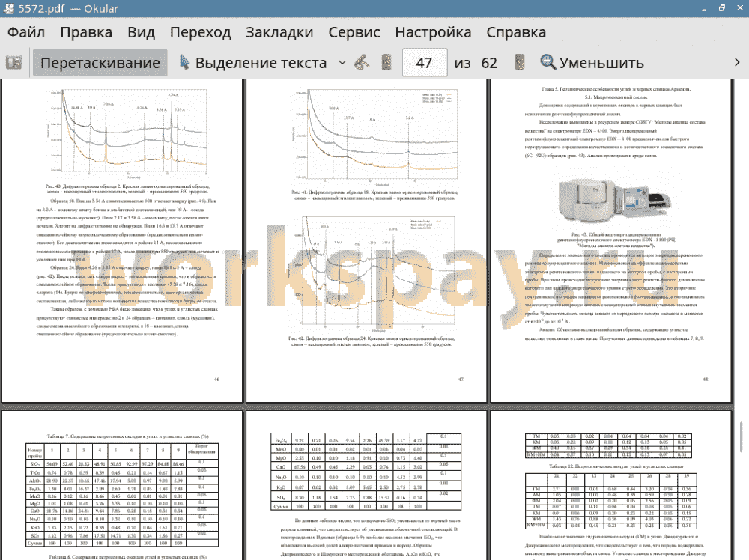Click the Рис. 40 caption text

127,189
